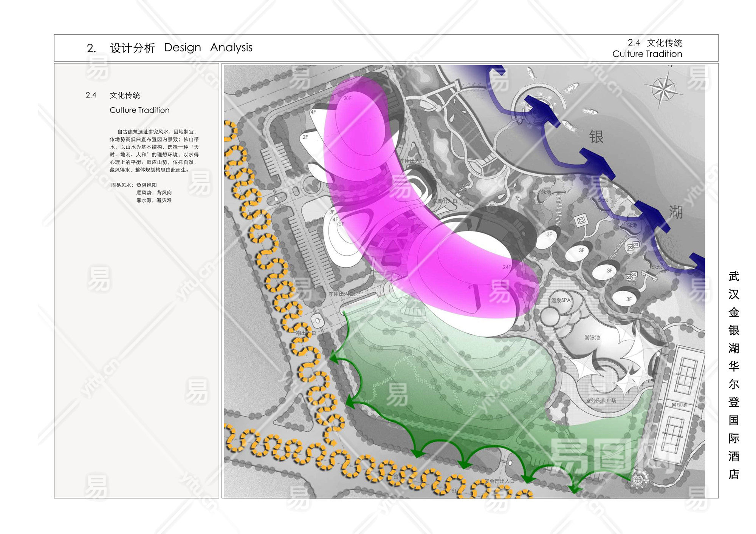Click the small square pavilion symbol near 泳池

click(x=581, y=220)
